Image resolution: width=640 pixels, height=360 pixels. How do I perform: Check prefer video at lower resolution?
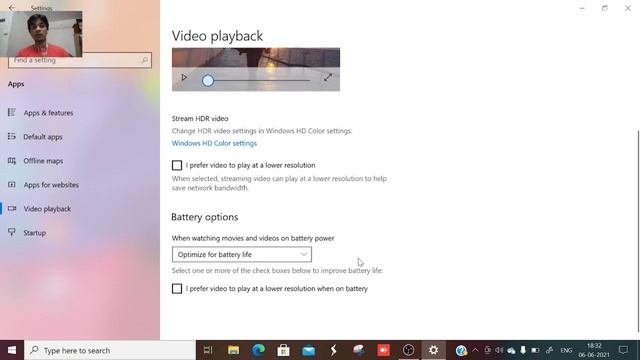pyautogui.click(x=177, y=165)
